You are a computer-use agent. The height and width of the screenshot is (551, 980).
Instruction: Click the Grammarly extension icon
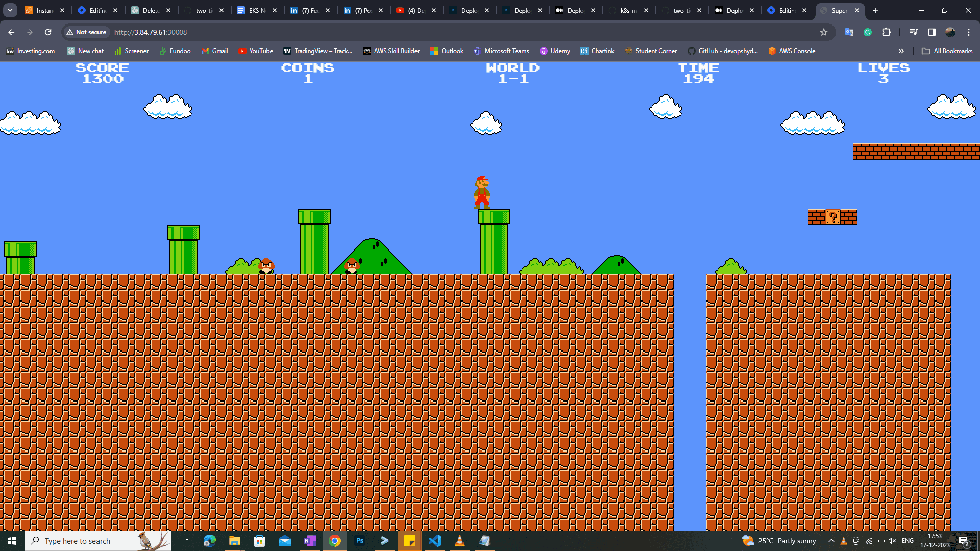868,32
